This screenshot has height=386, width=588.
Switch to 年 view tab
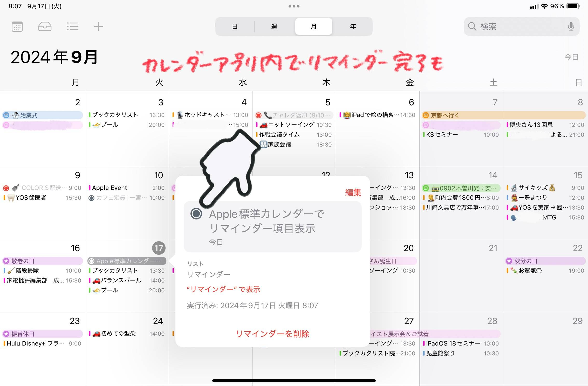(353, 26)
